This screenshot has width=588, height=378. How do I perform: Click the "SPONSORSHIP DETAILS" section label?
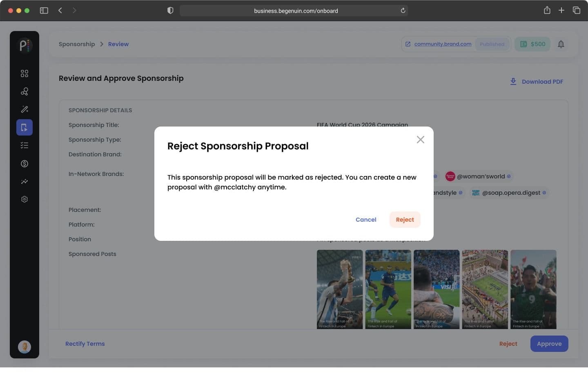100,110
